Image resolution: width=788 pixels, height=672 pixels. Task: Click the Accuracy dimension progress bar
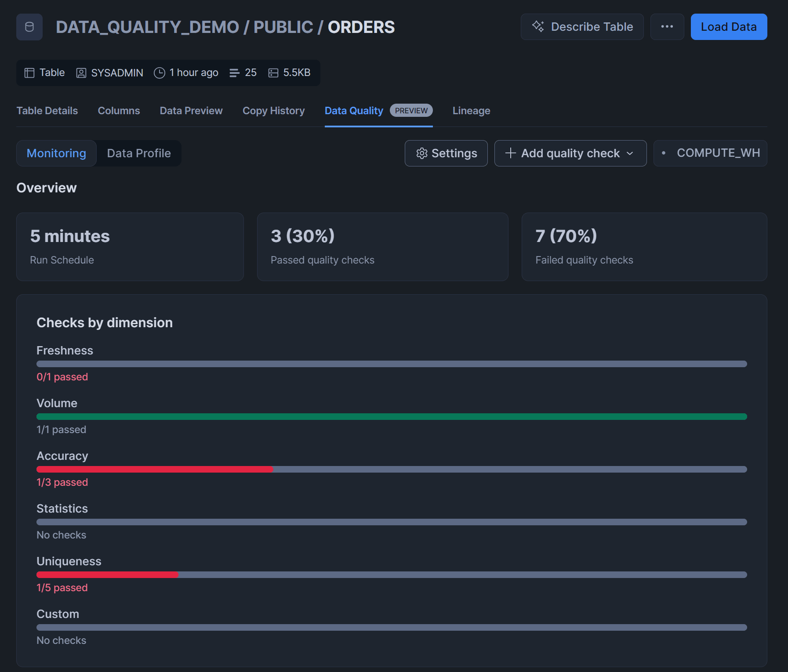(x=392, y=470)
